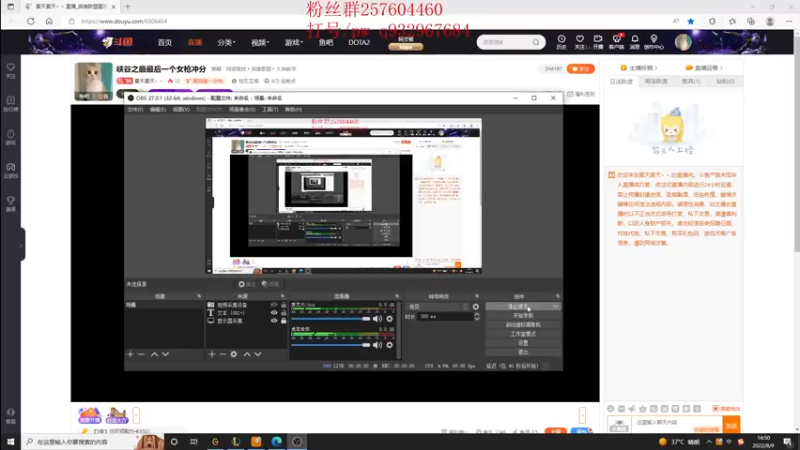Move scene down in the Scenes panel

pos(165,354)
